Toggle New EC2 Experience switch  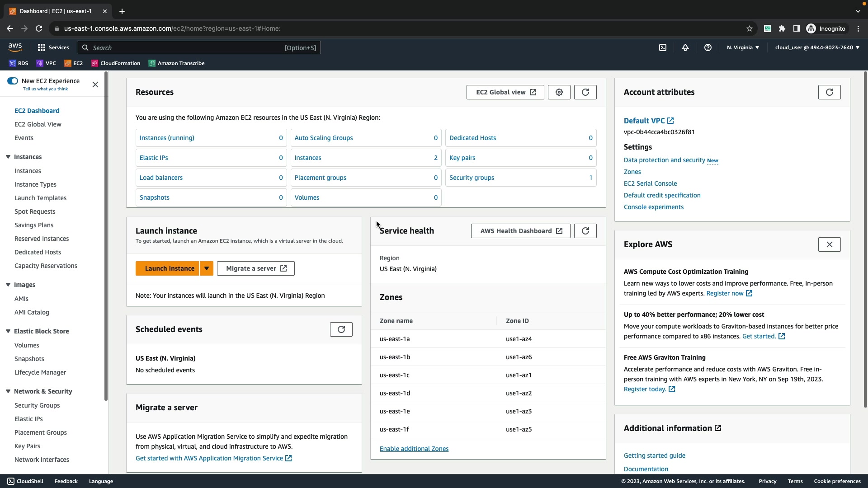tap(13, 81)
